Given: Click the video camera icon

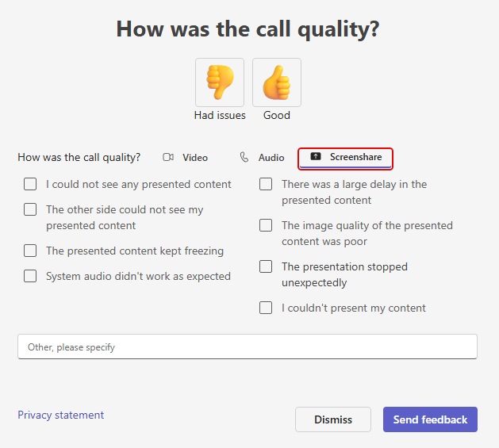Looking at the screenshot, I should tap(168, 157).
